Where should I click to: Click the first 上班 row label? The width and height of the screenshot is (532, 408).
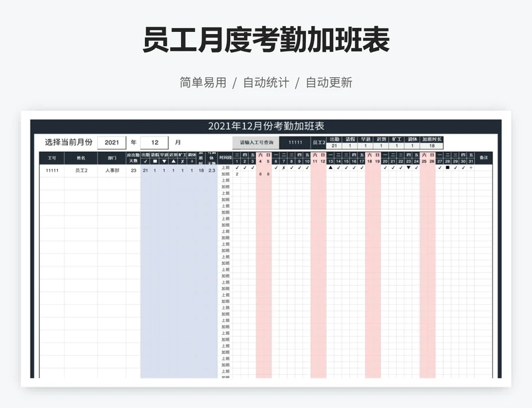(x=225, y=168)
